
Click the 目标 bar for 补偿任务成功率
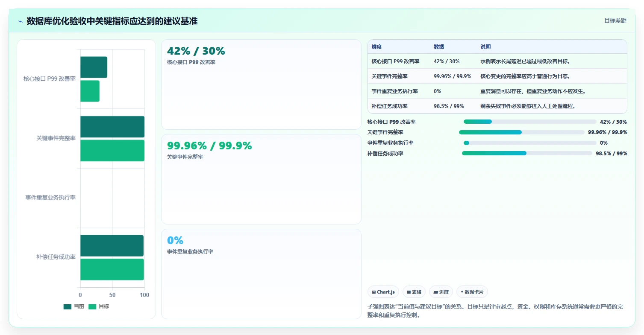coord(112,269)
